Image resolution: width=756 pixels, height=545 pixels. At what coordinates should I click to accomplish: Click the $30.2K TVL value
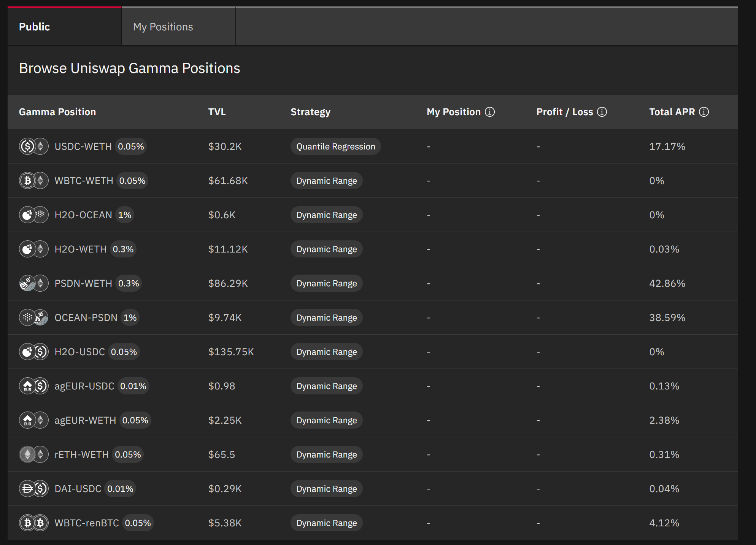[x=225, y=146]
